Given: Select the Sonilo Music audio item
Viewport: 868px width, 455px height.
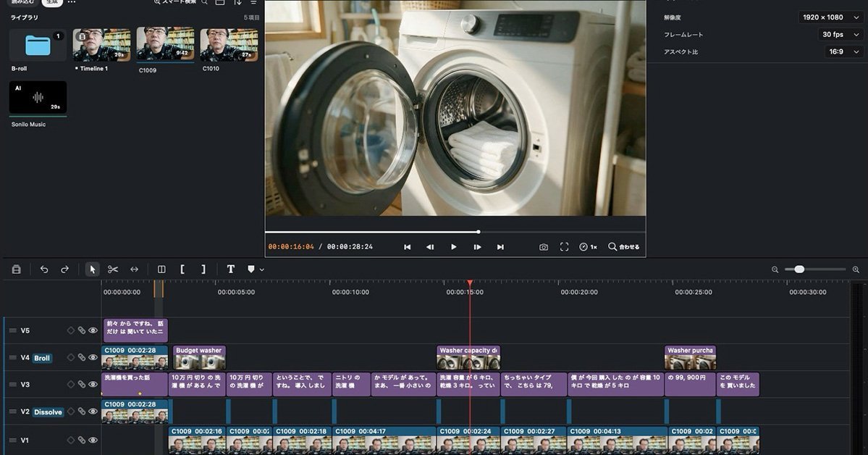Looking at the screenshot, I should (x=38, y=98).
